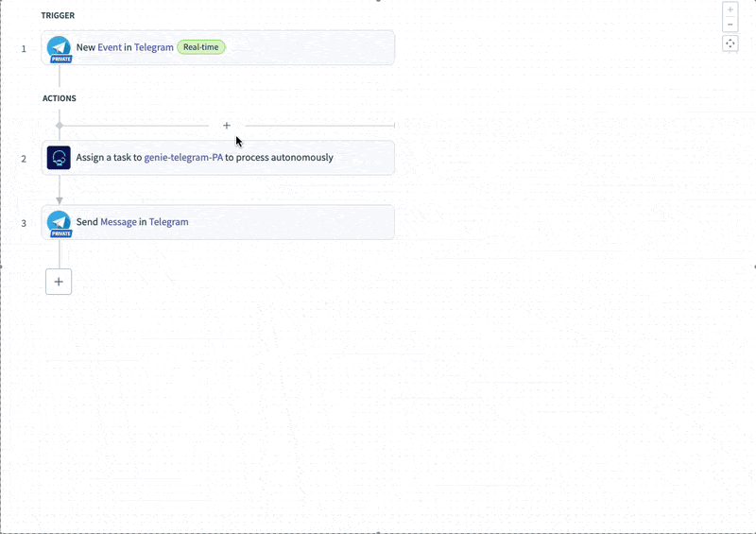756x534 pixels.
Task: Select the PRIVATE badge on step 3 icon
Action: tap(61, 234)
